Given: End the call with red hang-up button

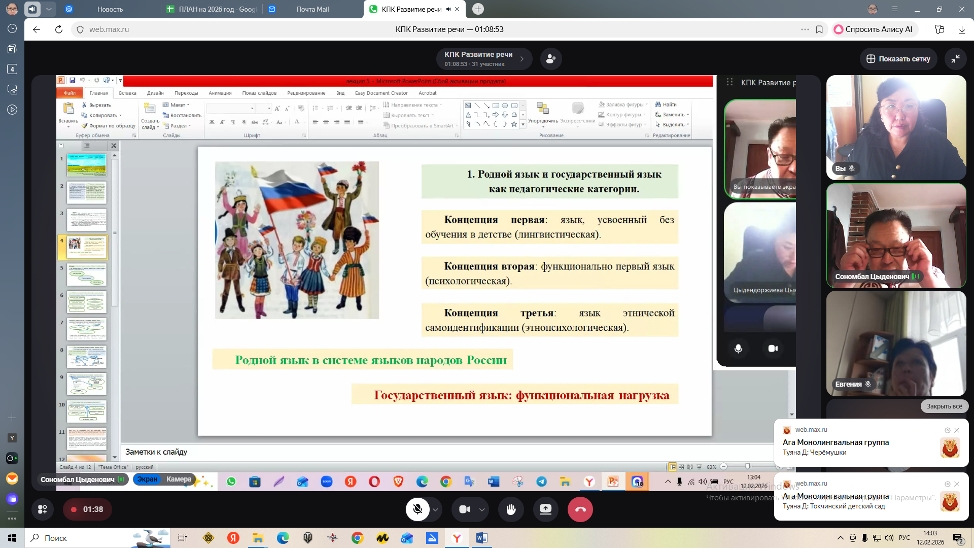Looking at the screenshot, I should pos(580,509).
